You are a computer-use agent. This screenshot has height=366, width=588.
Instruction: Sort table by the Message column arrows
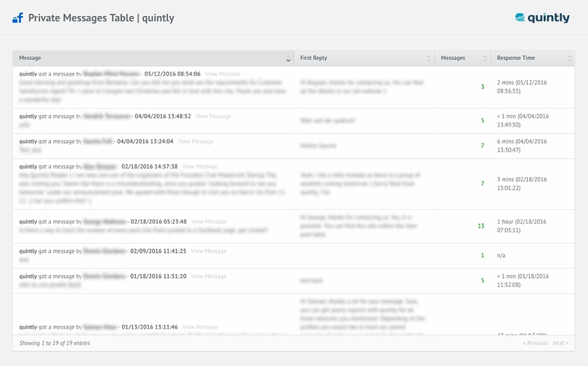288,59
